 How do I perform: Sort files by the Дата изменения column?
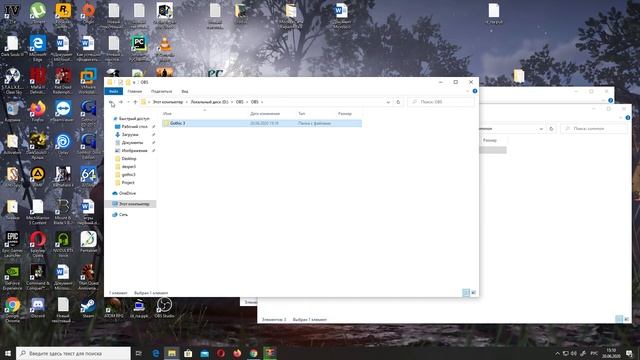click(265, 113)
